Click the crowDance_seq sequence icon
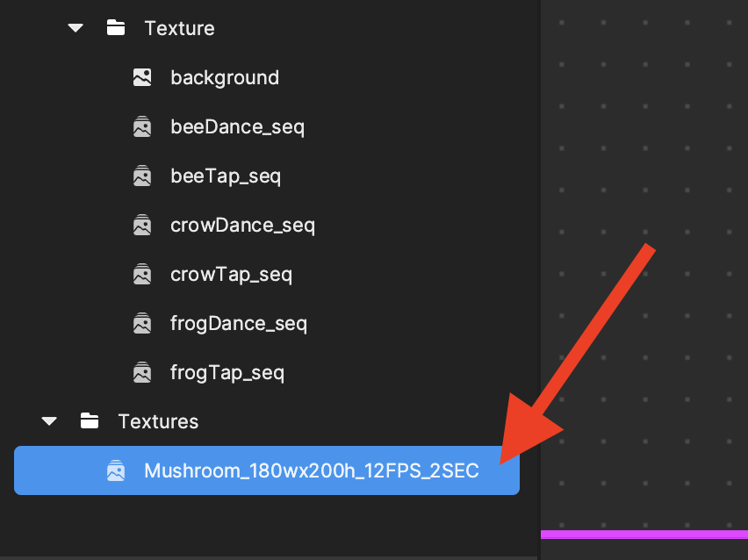The image size is (748, 560). coord(141,225)
